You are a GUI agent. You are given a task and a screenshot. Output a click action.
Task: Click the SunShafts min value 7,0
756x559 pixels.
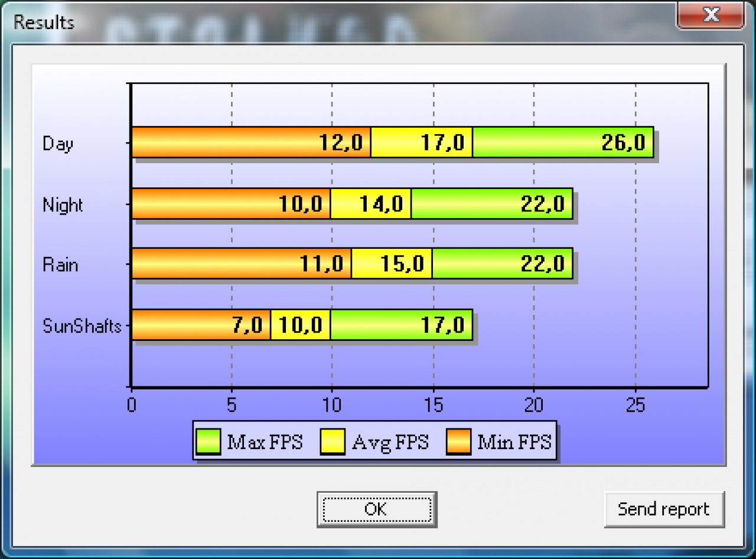pos(247,324)
